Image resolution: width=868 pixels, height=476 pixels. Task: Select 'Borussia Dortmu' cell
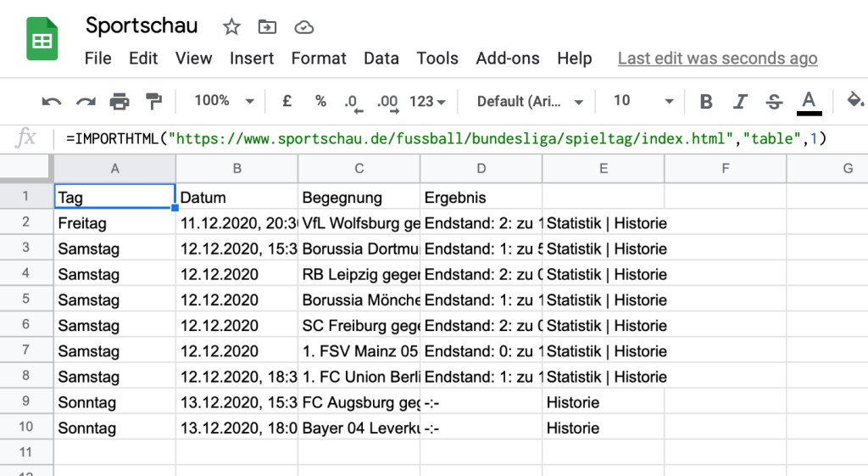tap(359, 248)
